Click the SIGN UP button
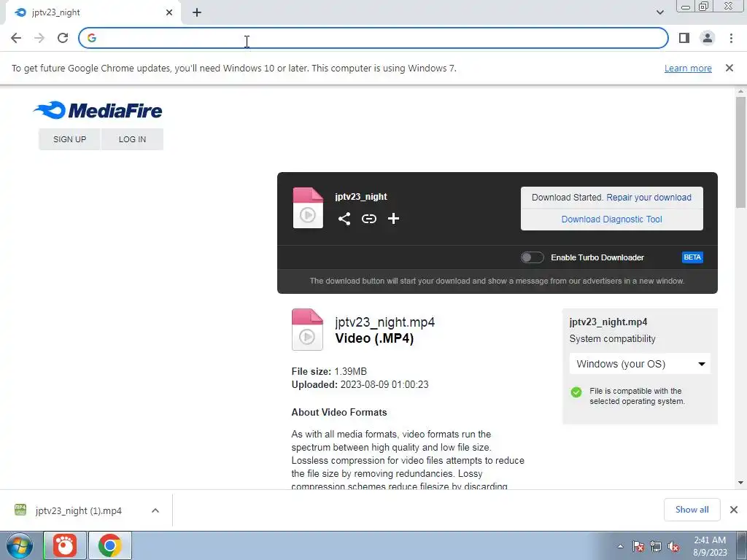The image size is (747, 560). 69,139
